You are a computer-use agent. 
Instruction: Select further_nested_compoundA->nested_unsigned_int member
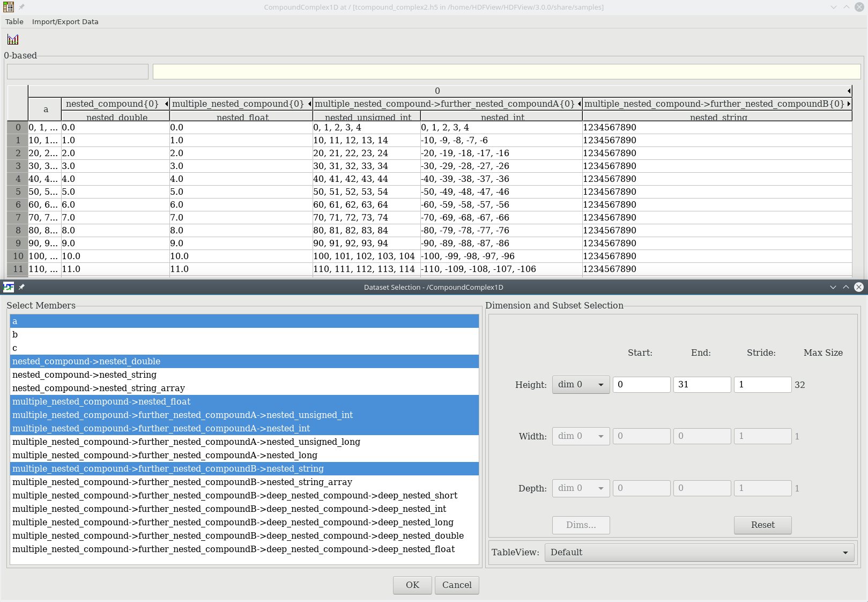pyautogui.click(x=244, y=415)
